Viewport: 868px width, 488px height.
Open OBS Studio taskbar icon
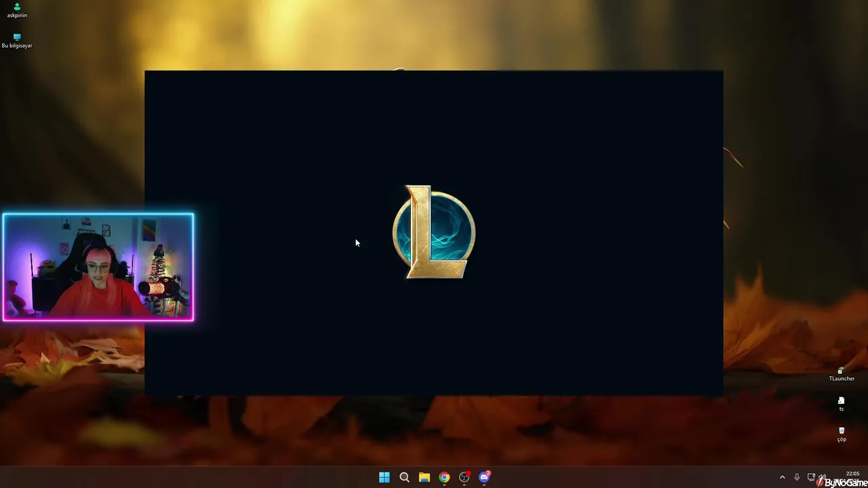pyautogui.click(x=465, y=477)
